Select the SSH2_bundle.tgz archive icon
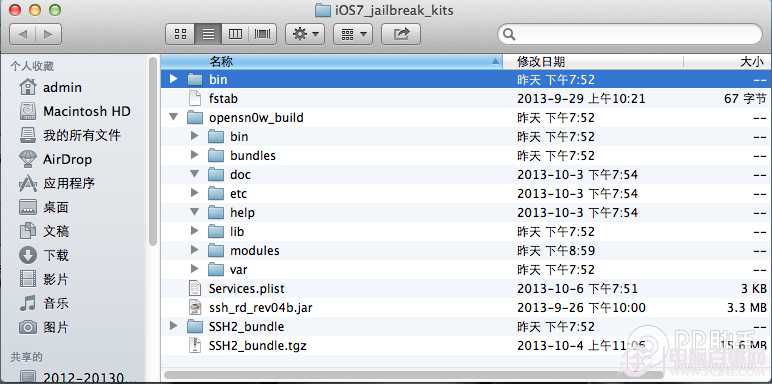The height and width of the screenshot is (384, 772). (x=195, y=346)
